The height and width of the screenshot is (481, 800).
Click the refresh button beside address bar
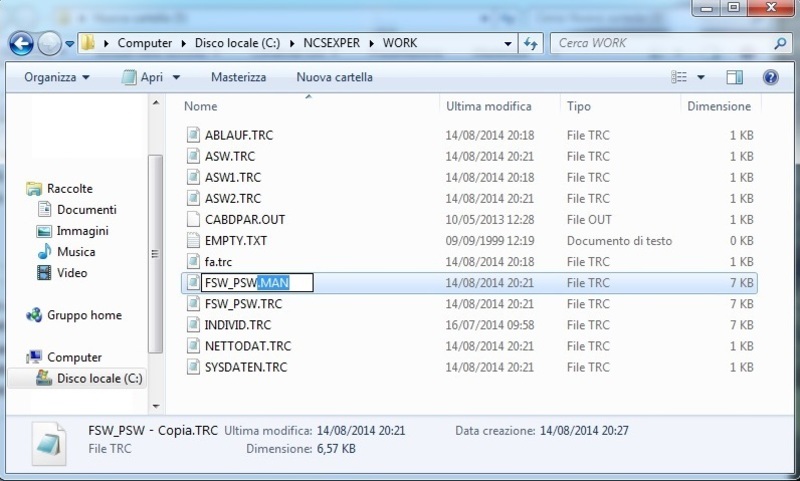(x=531, y=44)
